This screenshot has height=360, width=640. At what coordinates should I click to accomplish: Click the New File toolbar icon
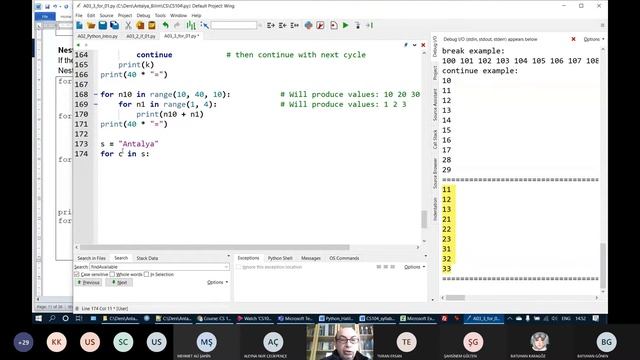point(79,25)
